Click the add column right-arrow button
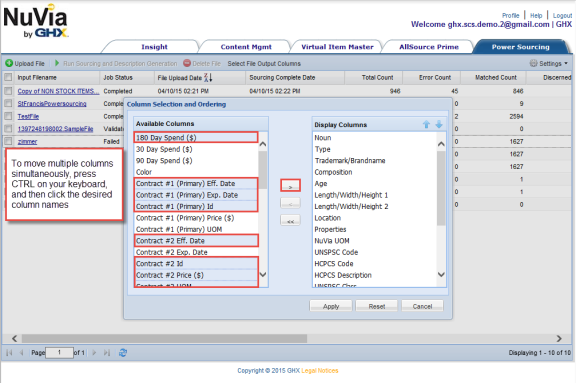This screenshot has width=576, height=383. pos(290,185)
